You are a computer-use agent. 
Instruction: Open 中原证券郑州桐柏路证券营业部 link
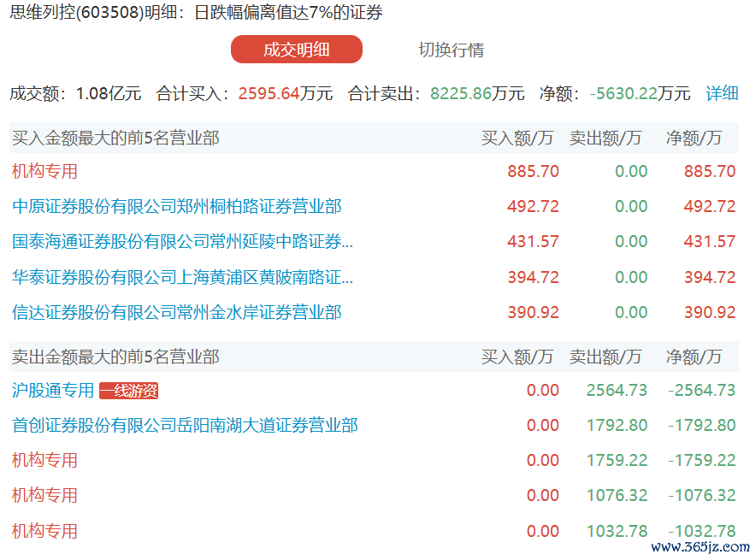[x=177, y=206]
